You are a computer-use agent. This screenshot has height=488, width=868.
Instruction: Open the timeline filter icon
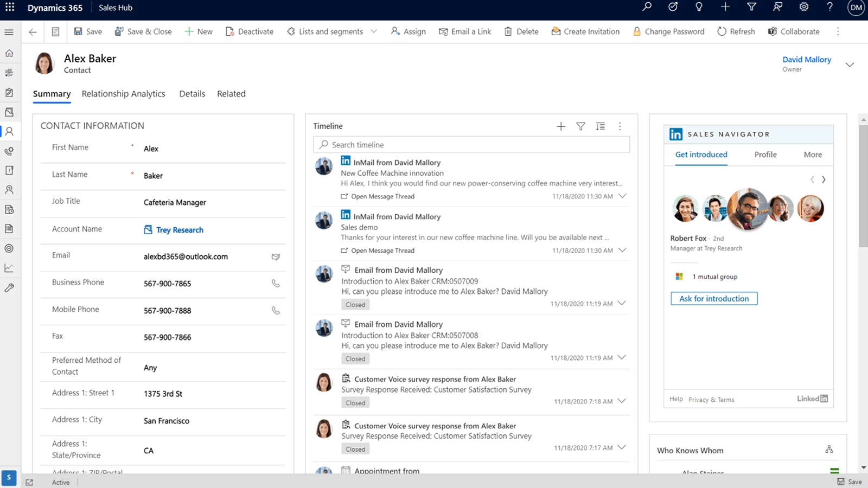click(x=580, y=126)
